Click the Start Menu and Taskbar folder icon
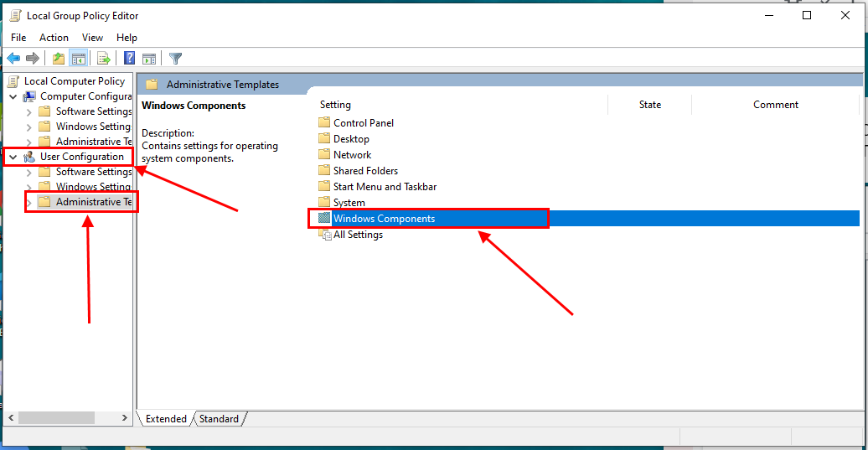868x450 pixels. [324, 187]
